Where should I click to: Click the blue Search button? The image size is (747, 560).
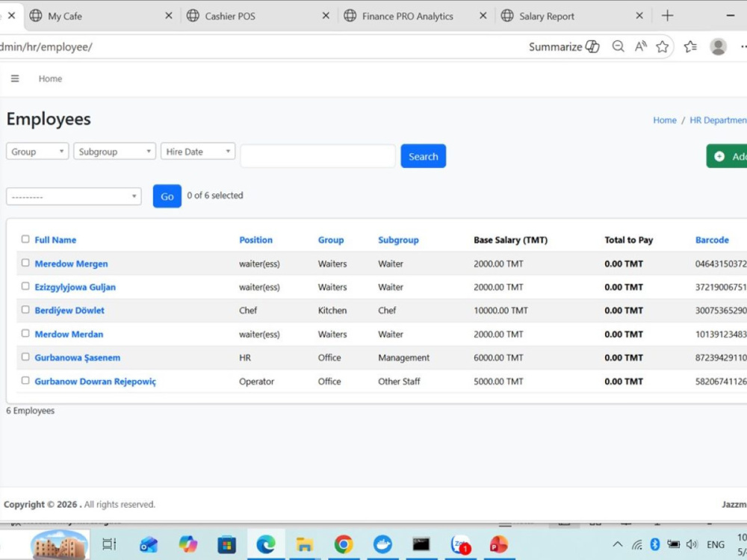pos(423,156)
